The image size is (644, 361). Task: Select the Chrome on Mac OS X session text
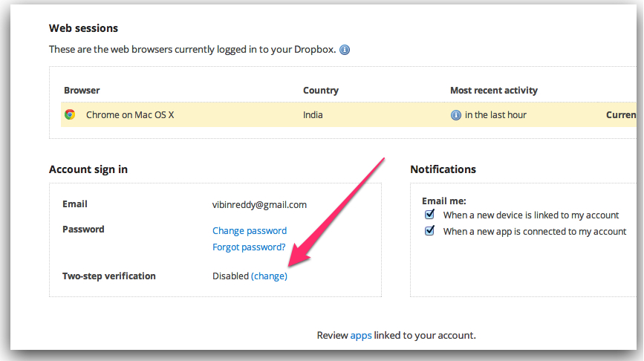(x=130, y=115)
